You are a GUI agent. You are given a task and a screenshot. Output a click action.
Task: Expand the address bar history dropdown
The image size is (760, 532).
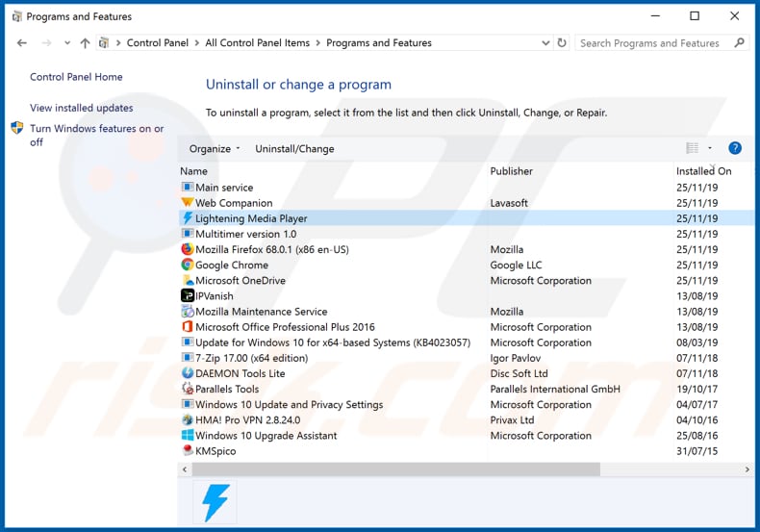(x=545, y=42)
